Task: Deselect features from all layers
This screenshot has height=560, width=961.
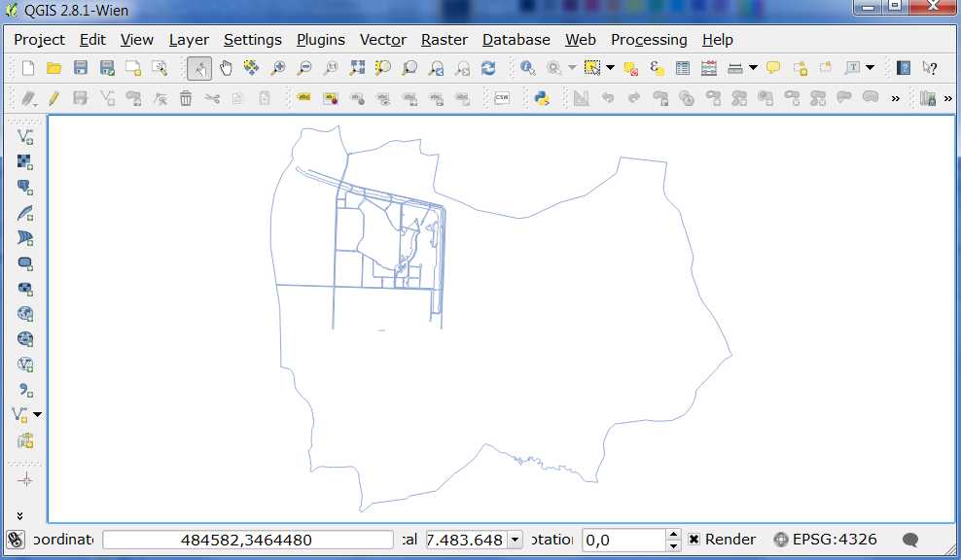Action: coord(630,68)
